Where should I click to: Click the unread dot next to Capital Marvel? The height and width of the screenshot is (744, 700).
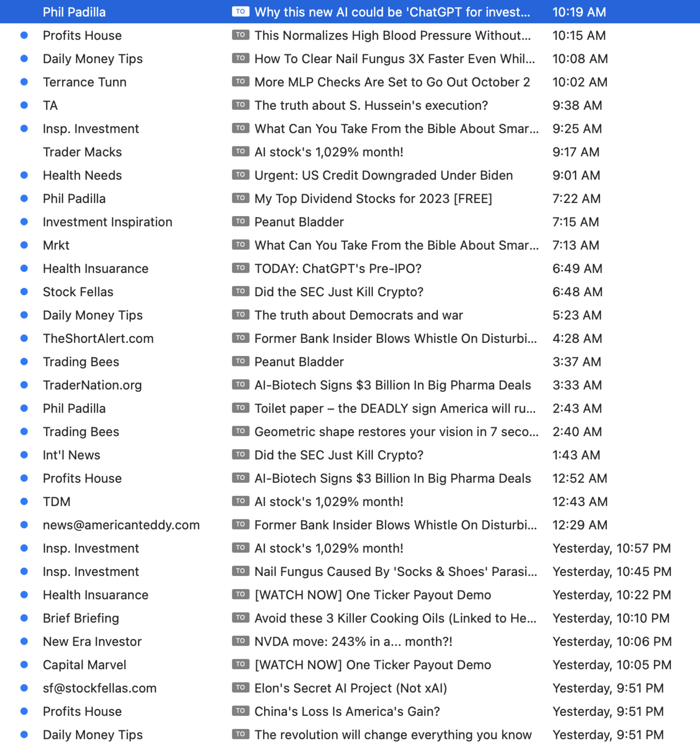(x=24, y=665)
